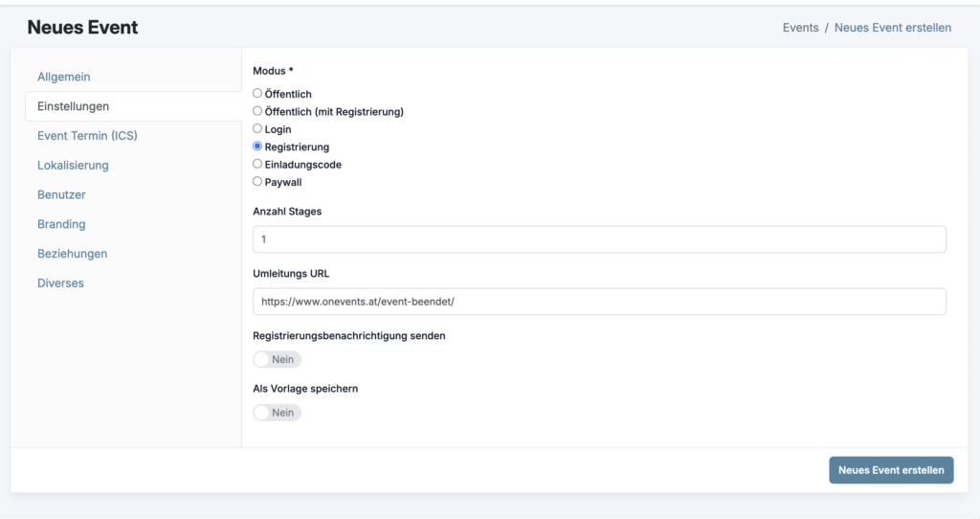Switch to the Branding tab
The height and width of the screenshot is (519, 980).
click(61, 224)
